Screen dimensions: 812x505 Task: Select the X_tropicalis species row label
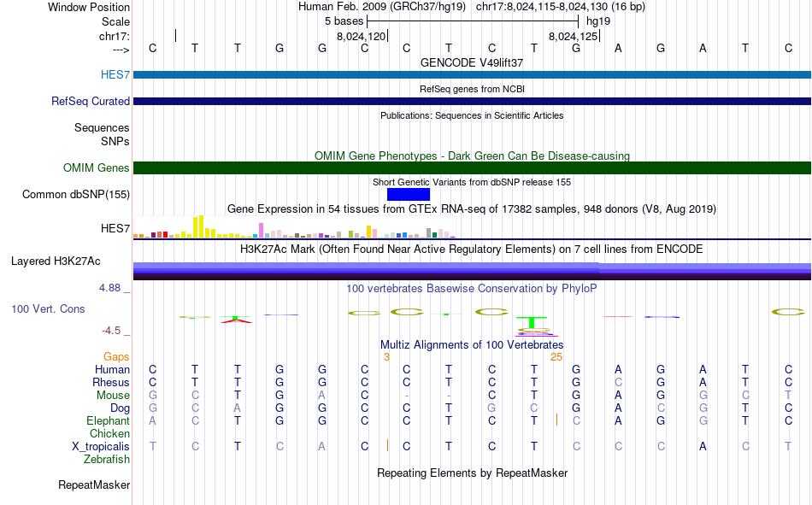tap(101, 447)
